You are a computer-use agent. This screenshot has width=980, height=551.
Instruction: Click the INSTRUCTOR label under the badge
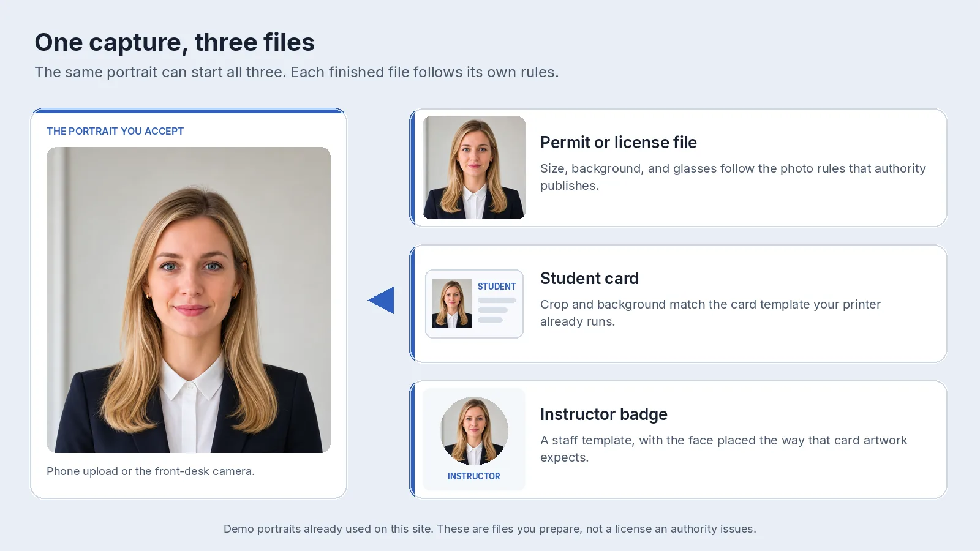(x=474, y=476)
